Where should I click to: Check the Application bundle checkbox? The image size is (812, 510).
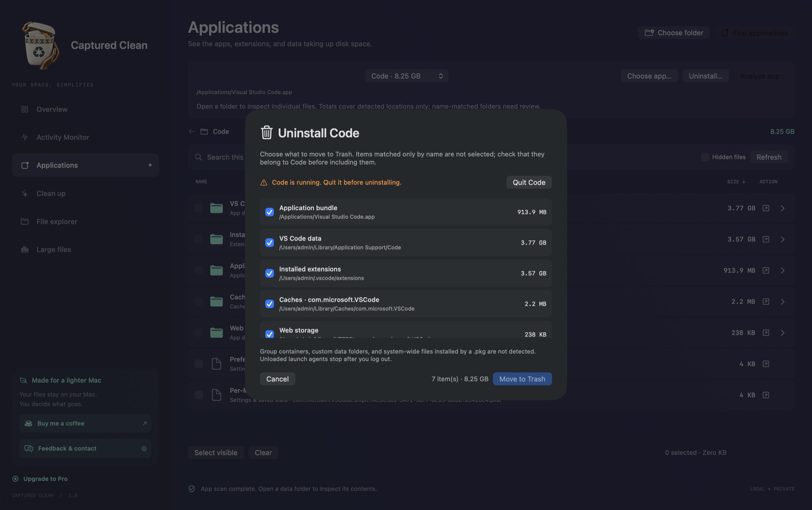[x=270, y=212]
